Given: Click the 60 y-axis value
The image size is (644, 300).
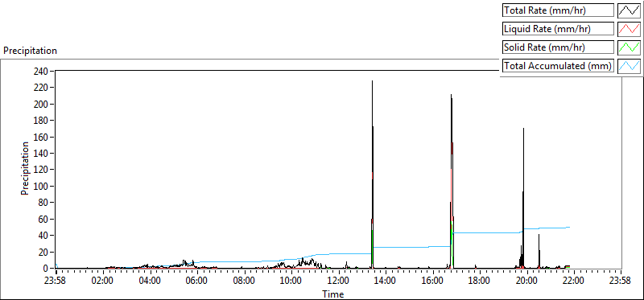Looking at the screenshot, I should click(x=43, y=219).
